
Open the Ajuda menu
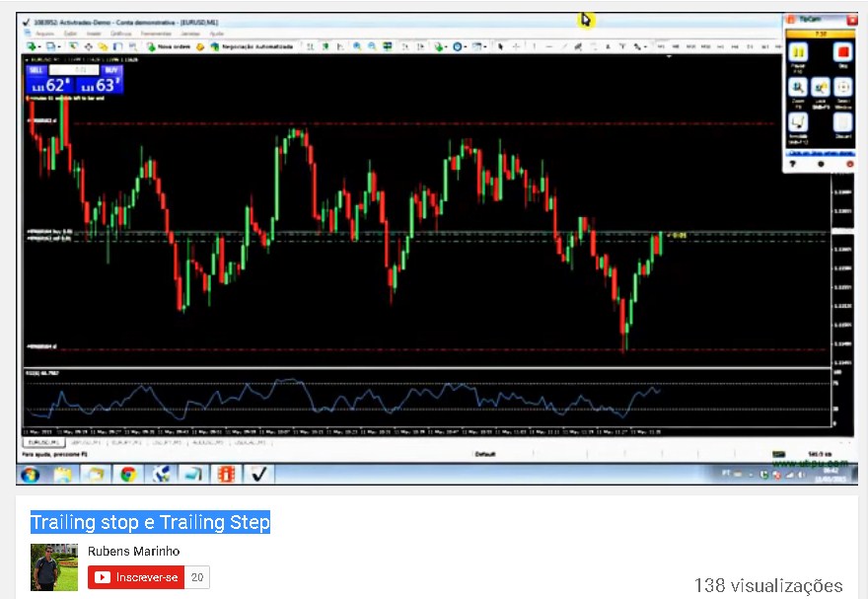click(217, 33)
